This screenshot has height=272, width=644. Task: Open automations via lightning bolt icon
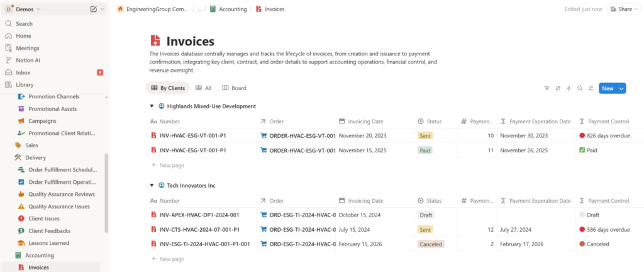coord(569,89)
